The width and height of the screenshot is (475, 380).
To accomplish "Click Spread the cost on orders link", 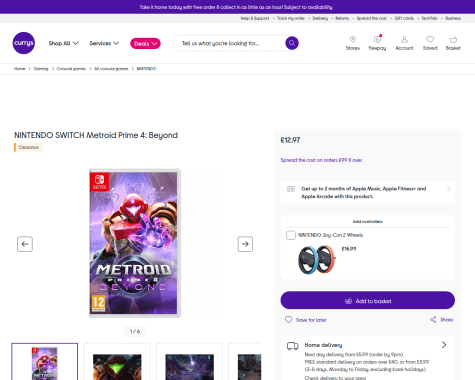I will coord(322,160).
